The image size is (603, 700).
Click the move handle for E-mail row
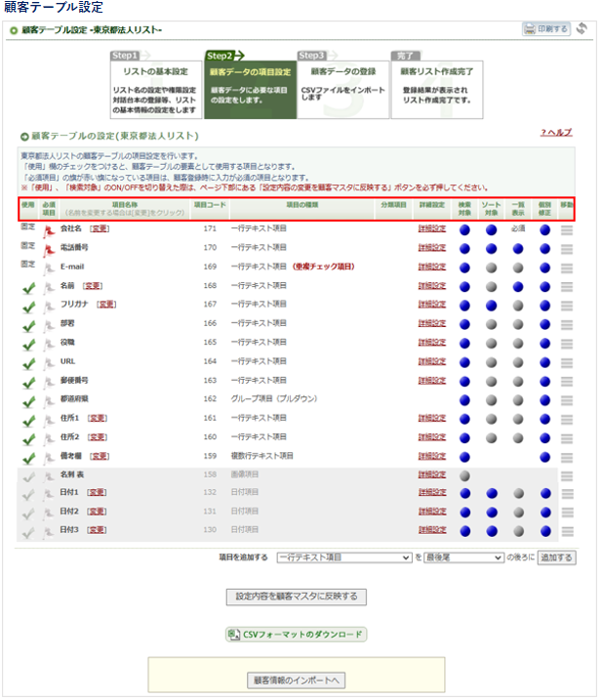[567, 268]
